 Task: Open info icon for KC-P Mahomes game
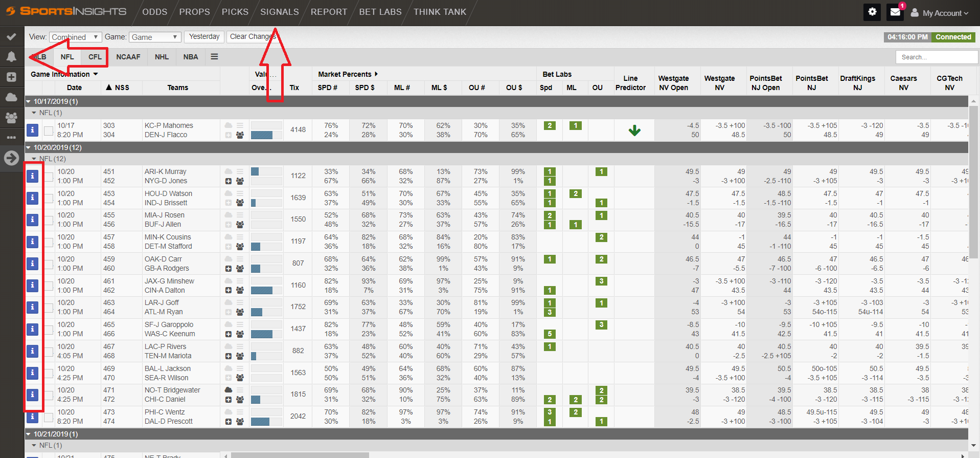[32, 130]
